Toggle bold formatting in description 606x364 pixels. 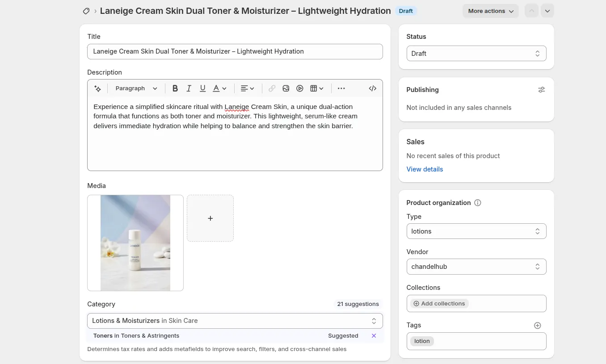pos(175,88)
